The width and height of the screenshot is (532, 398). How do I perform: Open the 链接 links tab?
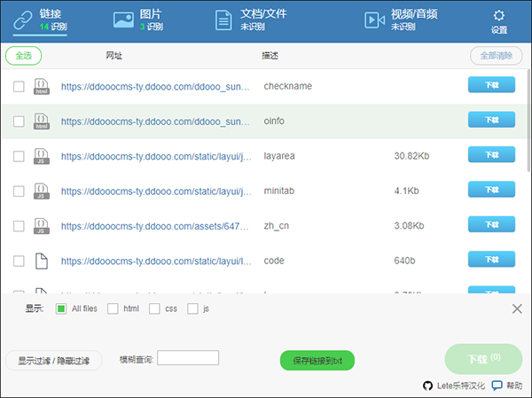[x=40, y=20]
